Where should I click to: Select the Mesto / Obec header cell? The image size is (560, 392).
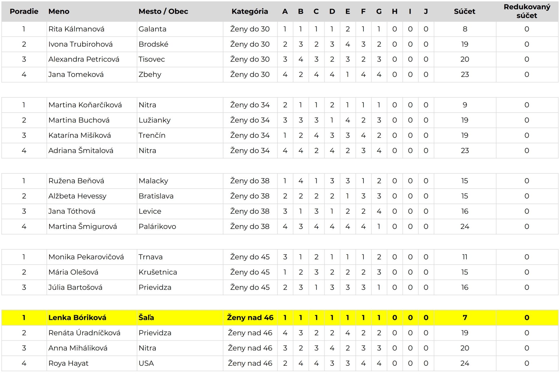coord(180,11)
